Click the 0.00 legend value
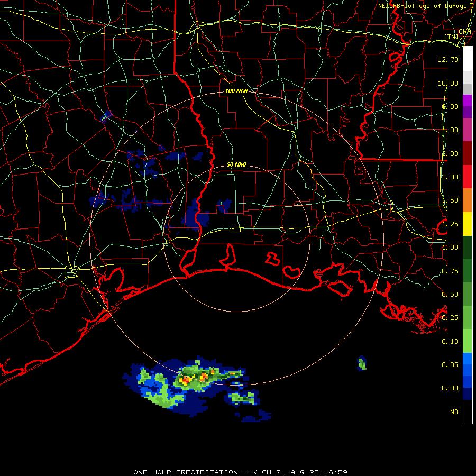The width and height of the screenshot is (476, 476). 450,388
